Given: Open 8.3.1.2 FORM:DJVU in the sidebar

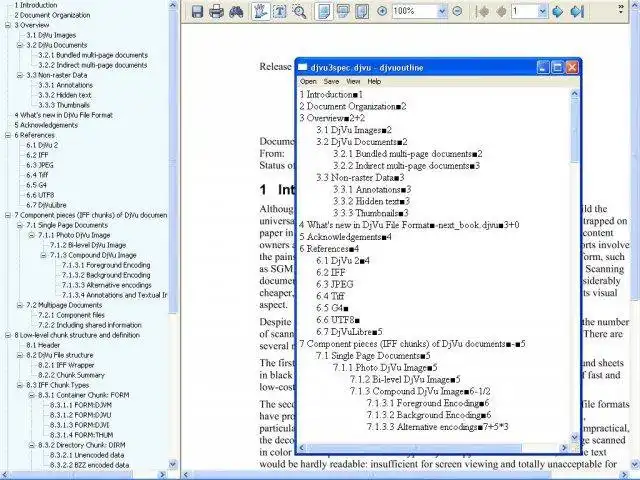Looking at the screenshot, I should tap(80, 415).
